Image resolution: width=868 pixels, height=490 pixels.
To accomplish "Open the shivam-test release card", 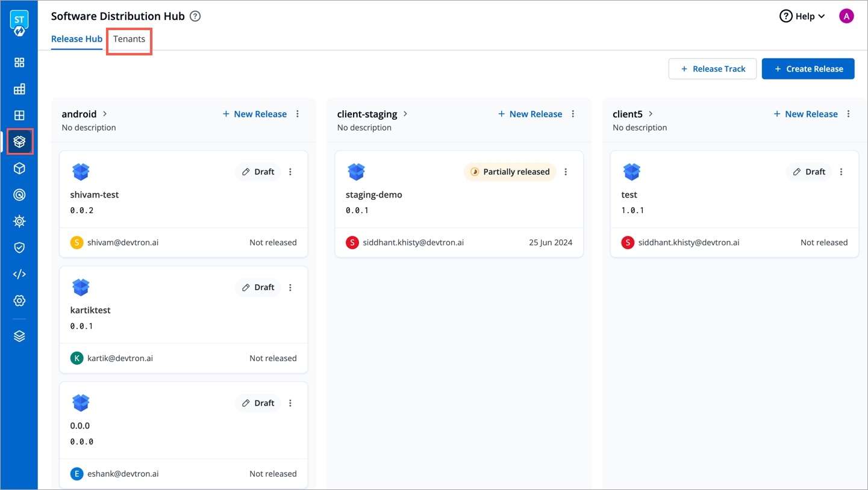I will 95,195.
